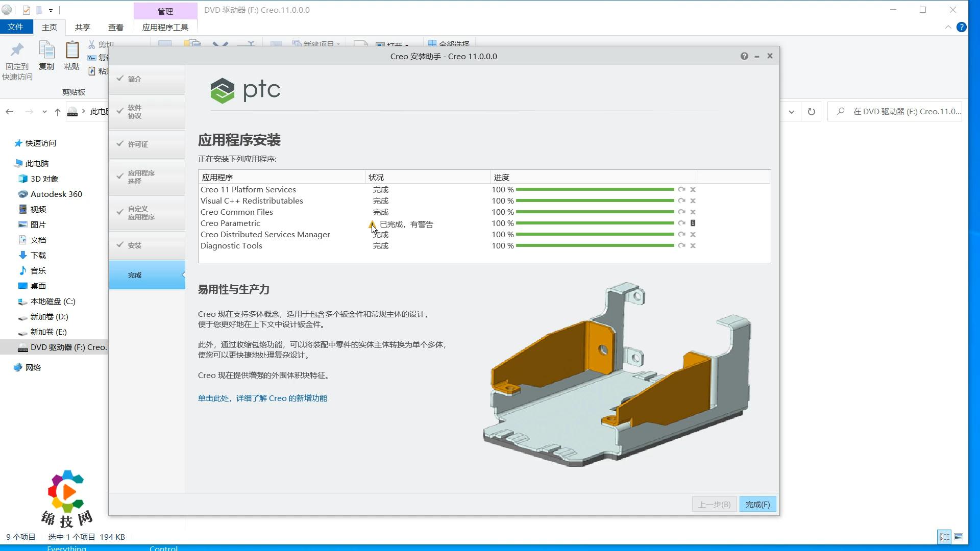
Task: Click the Pin to Quick Access icon in Explorer
Action: coord(17,50)
